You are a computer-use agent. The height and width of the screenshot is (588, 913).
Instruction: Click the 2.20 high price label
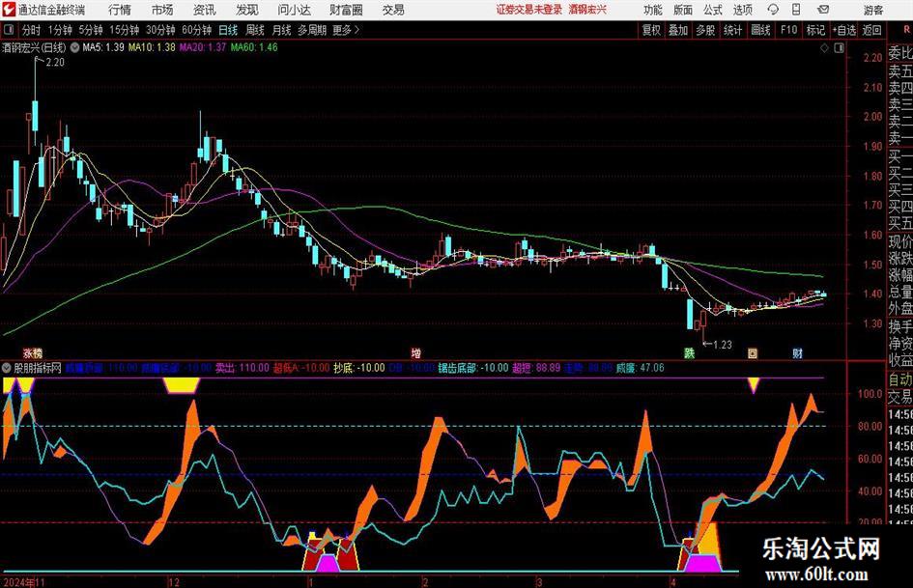click(55, 63)
